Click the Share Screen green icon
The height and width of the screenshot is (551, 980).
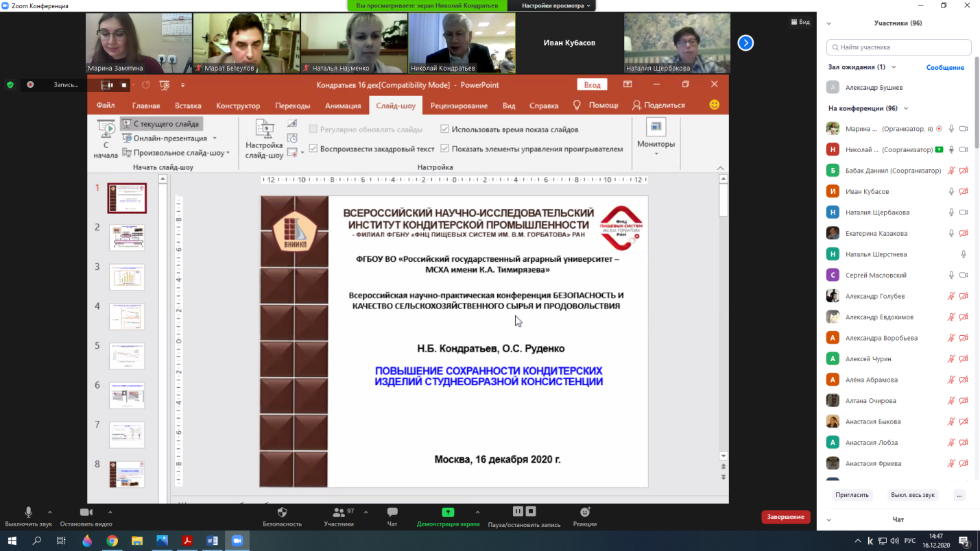click(x=448, y=513)
